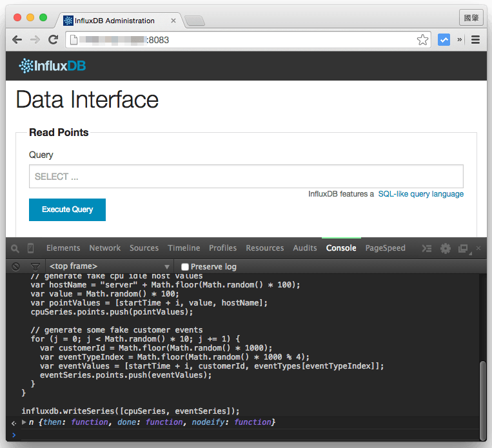Viewport: 492px width, 448px height.
Task: Clear the console log
Action: tap(15, 267)
